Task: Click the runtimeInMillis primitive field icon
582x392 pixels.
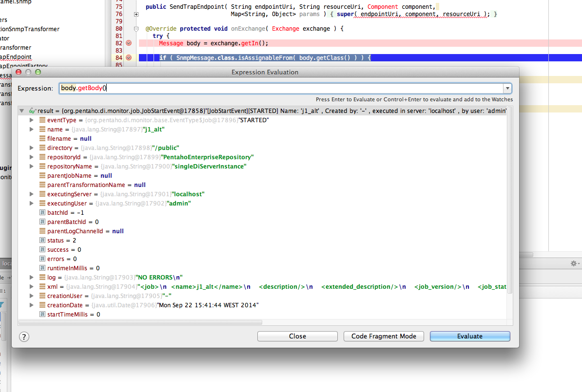Action: 42,268
